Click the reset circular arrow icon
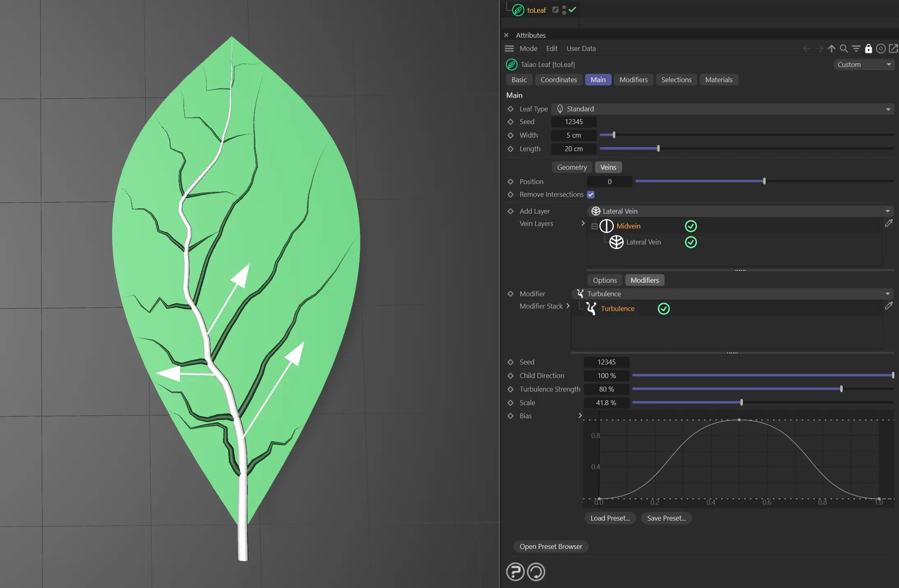Screen dimensions: 899x588 click(x=536, y=572)
